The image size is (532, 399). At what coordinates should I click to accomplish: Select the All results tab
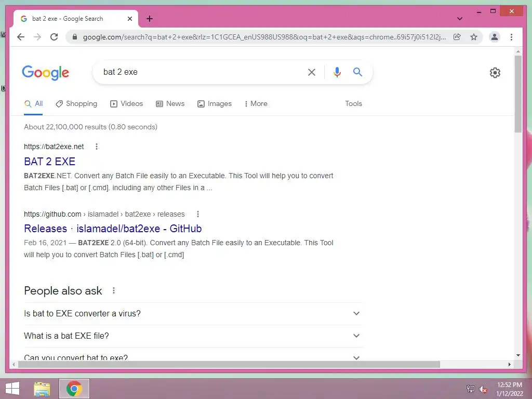click(34, 104)
